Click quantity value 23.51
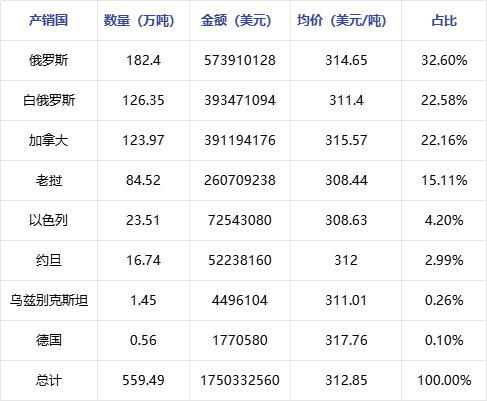This screenshot has width=487, height=401. click(x=143, y=220)
